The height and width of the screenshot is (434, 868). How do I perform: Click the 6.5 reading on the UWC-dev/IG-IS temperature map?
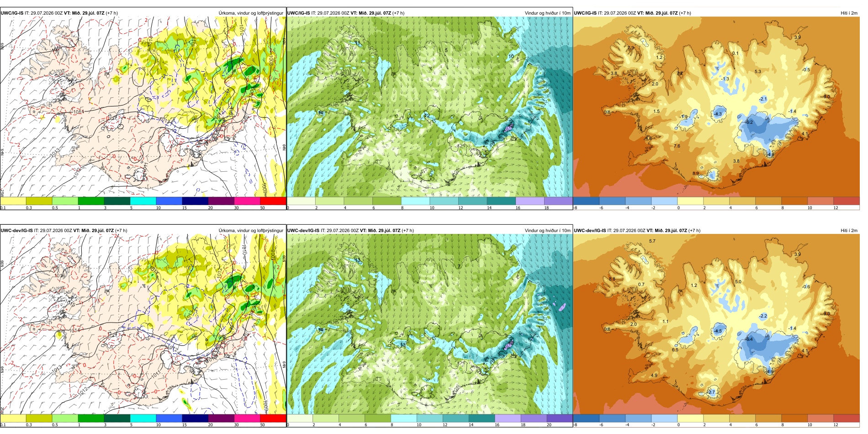coord(675,350)
